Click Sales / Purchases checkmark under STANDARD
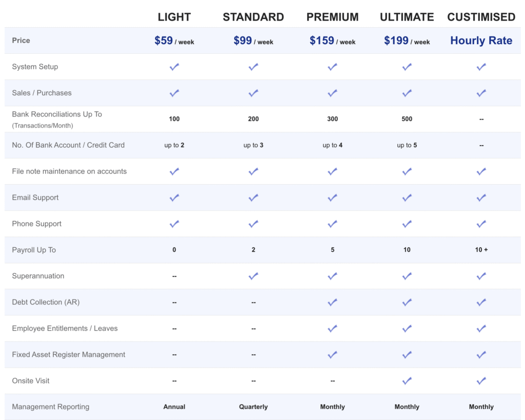Screen dimensions: 525x420 [253, 93]
